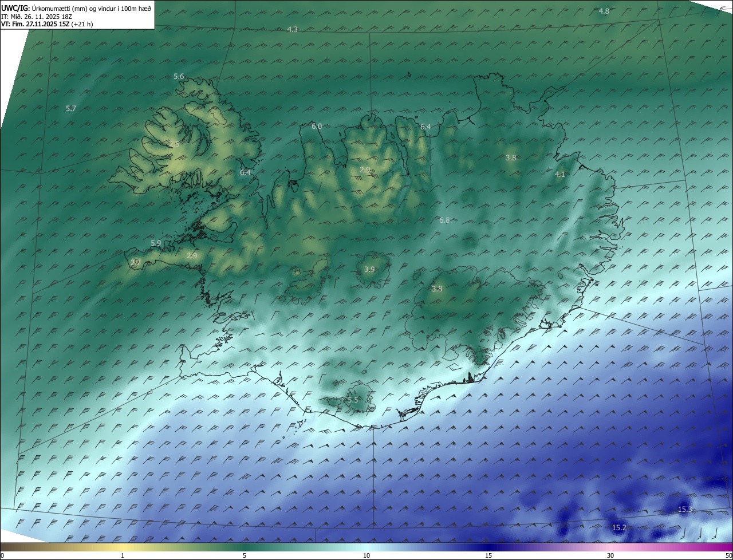This screenshot has height=560, width=733.
Task: Click the 1 tick on the color scale
Action: click(123, 555)
